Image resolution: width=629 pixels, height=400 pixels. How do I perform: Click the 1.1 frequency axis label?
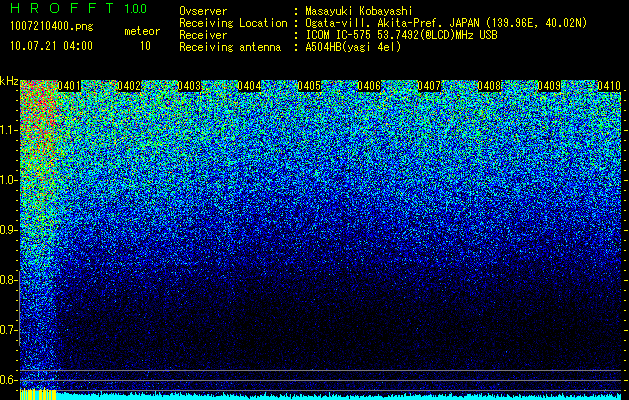(x=7, y=130)
